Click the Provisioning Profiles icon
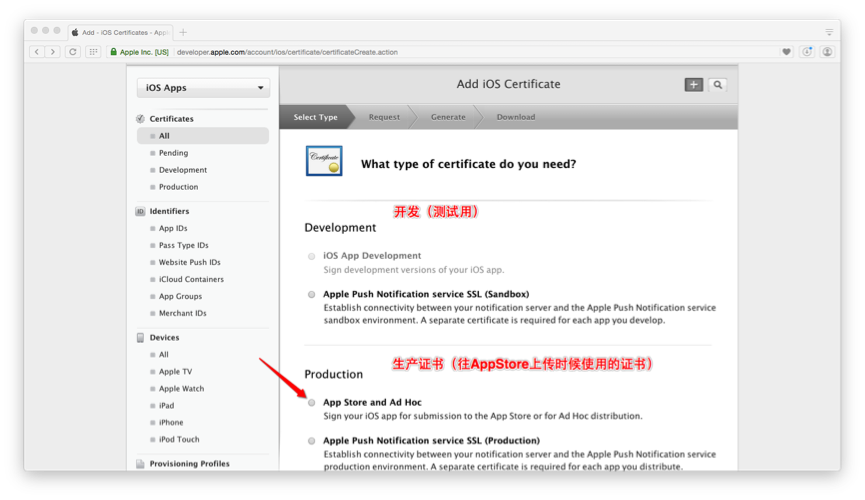Viewport: 865px width, 500px height. click(x=140, y=464)
